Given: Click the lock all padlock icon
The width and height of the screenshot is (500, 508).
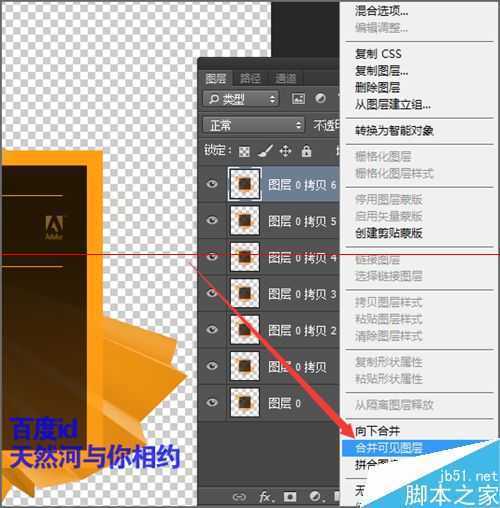Looking at the screenshot, I should tap(306, 151).
